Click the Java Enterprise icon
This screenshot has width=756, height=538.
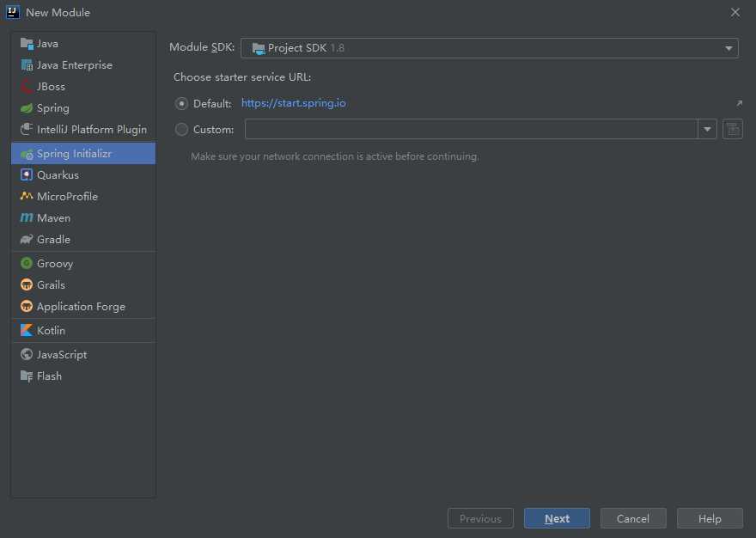pyautogui.click(x=27, y=64)
